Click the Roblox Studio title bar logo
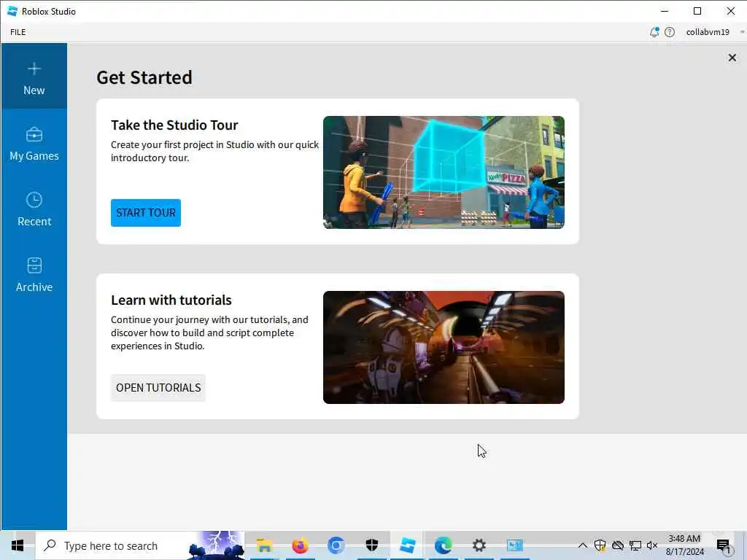 tap(12, 11)
